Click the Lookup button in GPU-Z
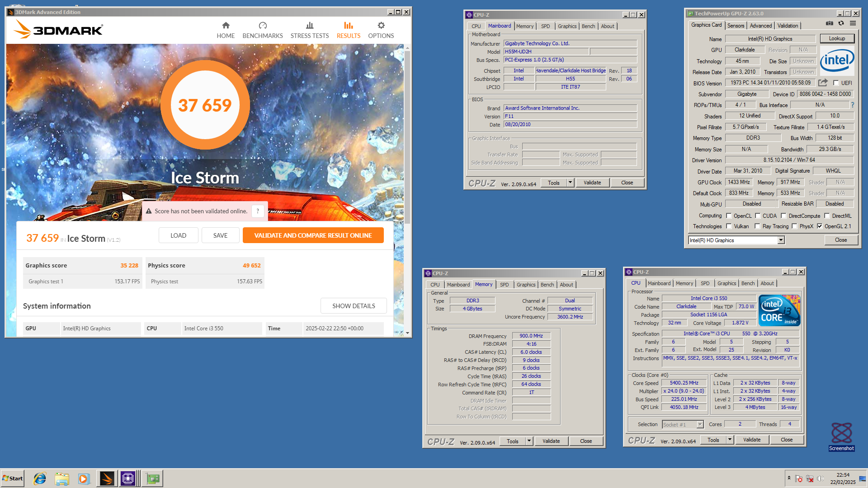The width and height of the screenshot is (868, 488). click(x=837, y=38)
